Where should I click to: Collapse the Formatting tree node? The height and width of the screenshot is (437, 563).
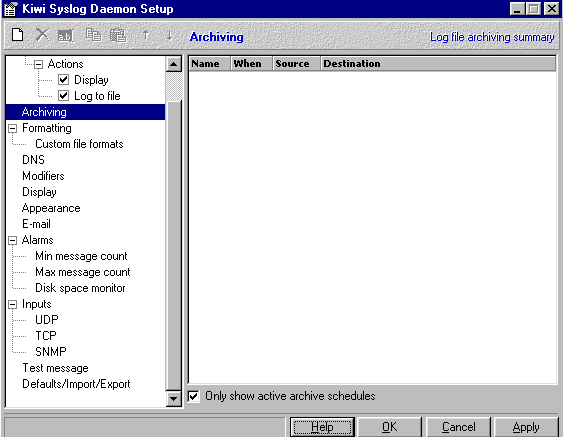click(x=13, y=129)
